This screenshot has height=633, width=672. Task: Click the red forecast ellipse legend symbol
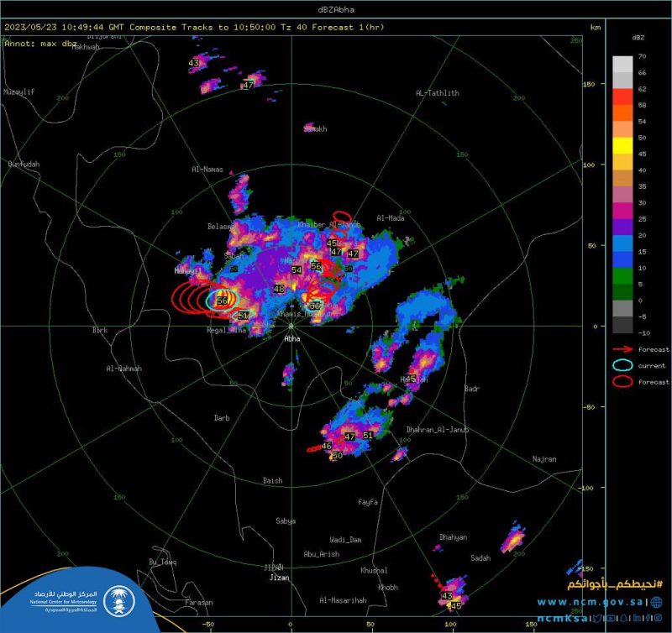coord(622,382)
